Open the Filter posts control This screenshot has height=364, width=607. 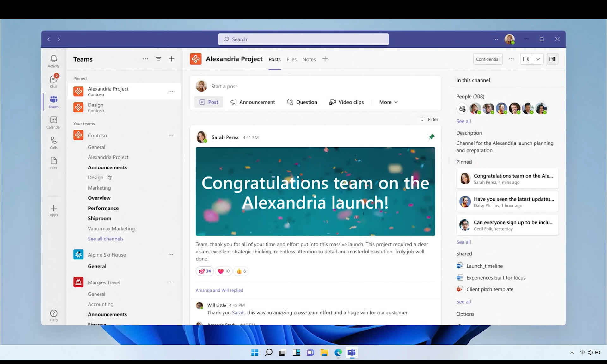(x=429, y=119)
